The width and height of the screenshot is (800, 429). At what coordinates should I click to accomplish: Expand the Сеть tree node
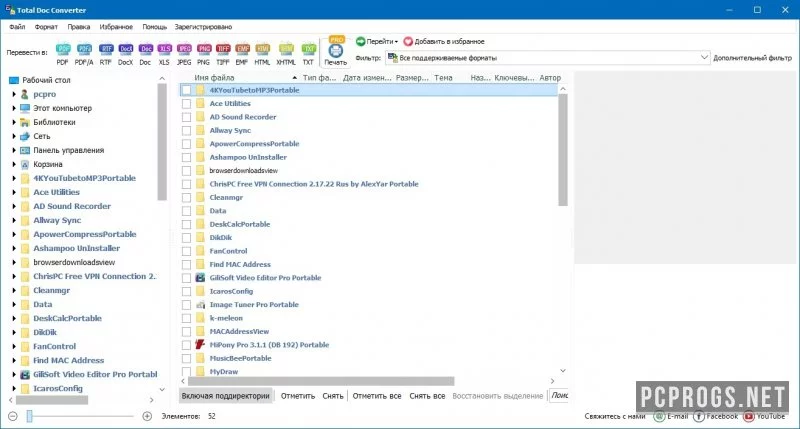14,136
